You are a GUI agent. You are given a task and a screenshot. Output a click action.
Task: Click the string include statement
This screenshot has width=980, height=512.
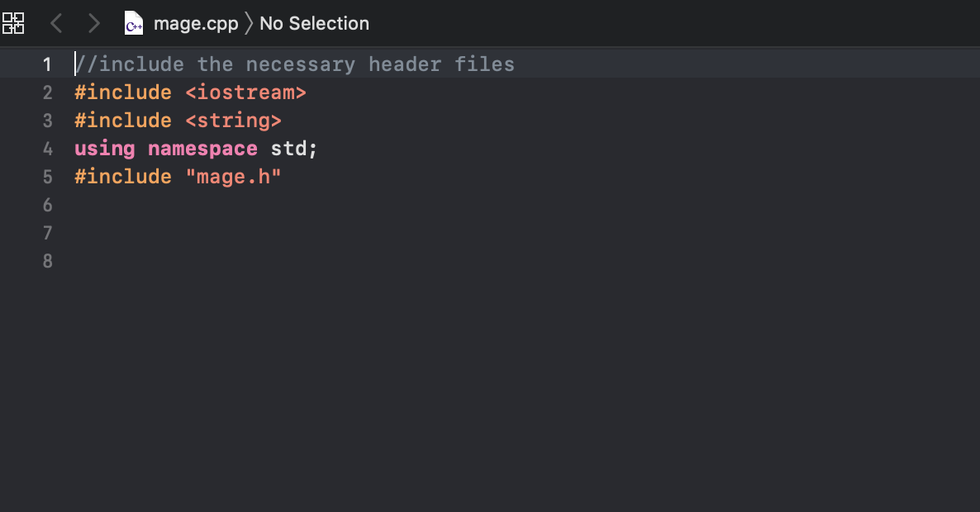(x=234, y=121)
